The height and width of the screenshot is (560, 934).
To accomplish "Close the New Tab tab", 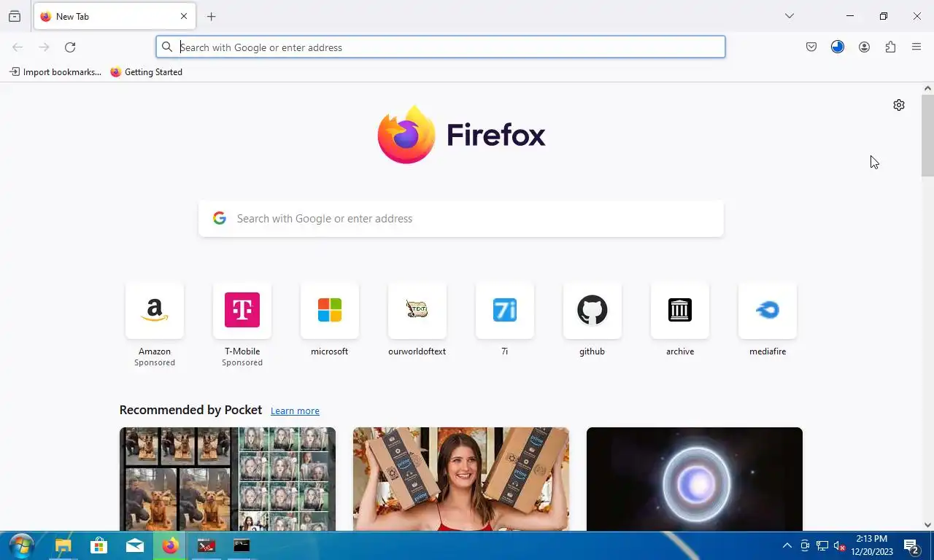I will coord(184,16).
